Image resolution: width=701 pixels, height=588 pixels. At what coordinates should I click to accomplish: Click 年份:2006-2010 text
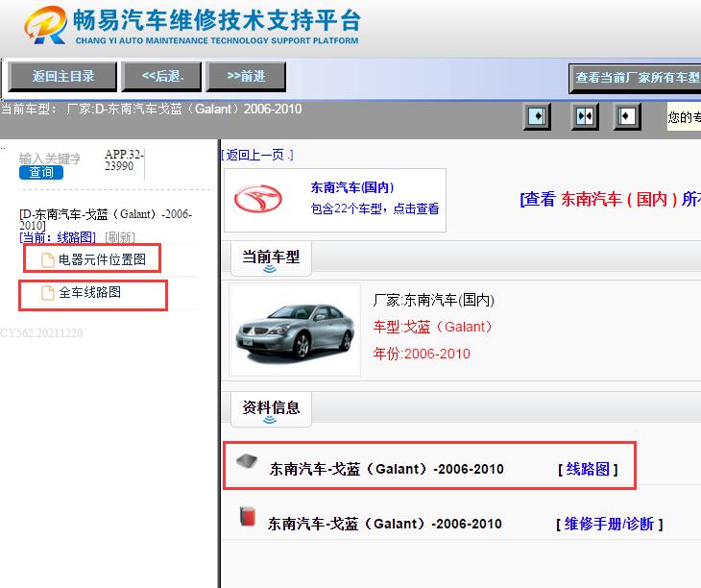422,354
